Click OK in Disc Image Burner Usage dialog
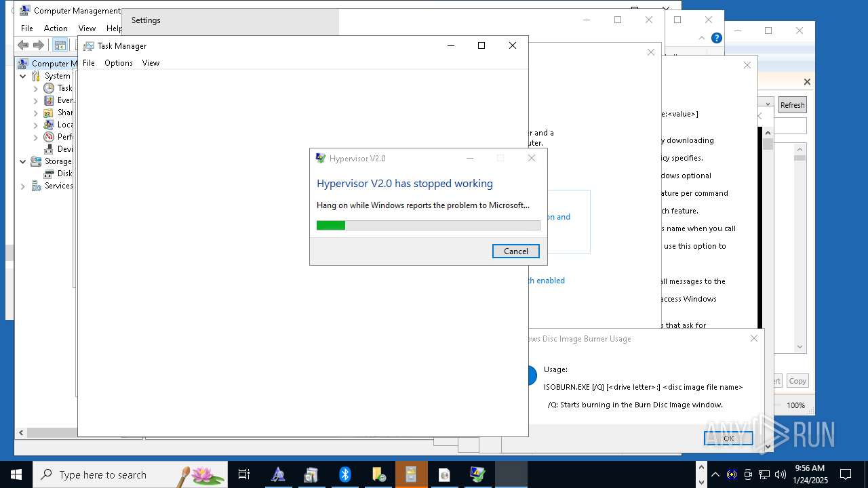 tap(728, 438)
